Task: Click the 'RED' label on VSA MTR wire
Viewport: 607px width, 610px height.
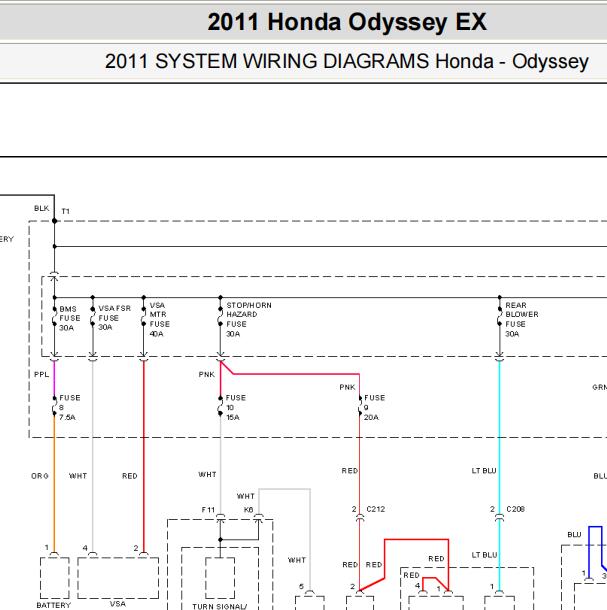Action: [x=130, y=476]
